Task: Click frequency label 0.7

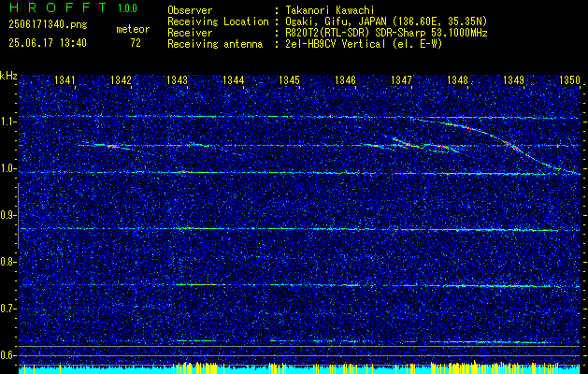Action: (x=7, y=309)
